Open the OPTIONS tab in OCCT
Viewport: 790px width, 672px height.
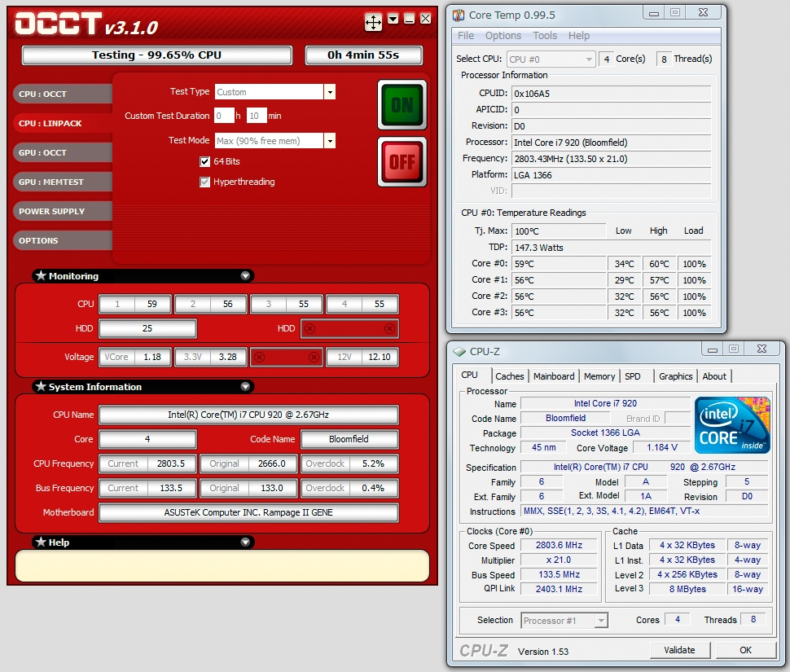tap(63, 240)
